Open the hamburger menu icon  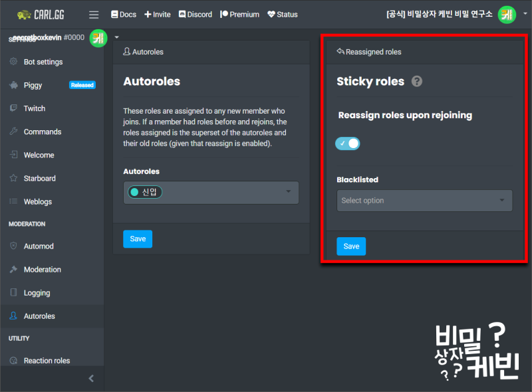tap(94, 15)
